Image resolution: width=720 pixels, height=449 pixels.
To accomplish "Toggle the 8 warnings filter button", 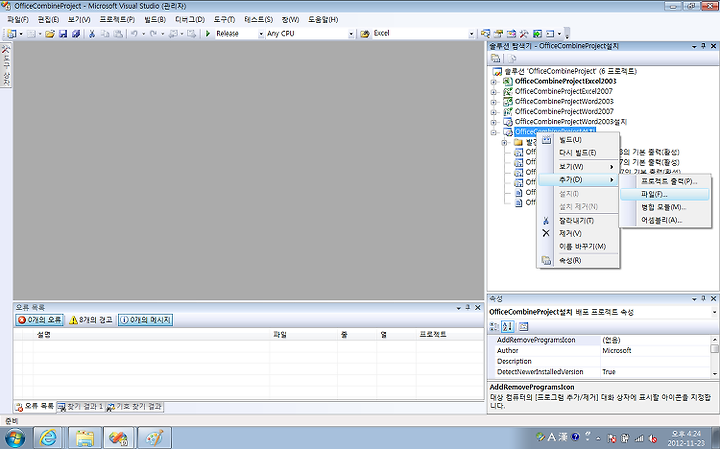I will (x=90, y=320).
